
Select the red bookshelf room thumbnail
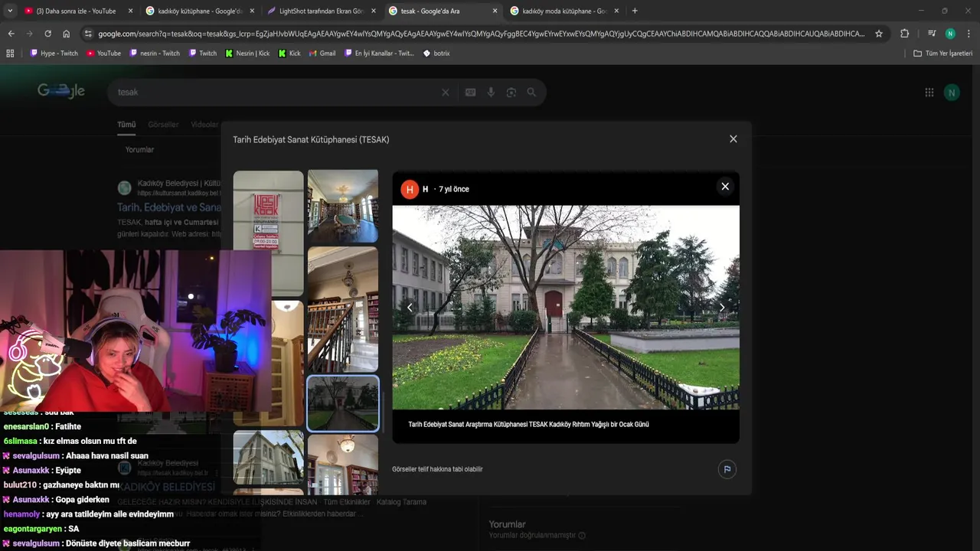pos(343,465)
